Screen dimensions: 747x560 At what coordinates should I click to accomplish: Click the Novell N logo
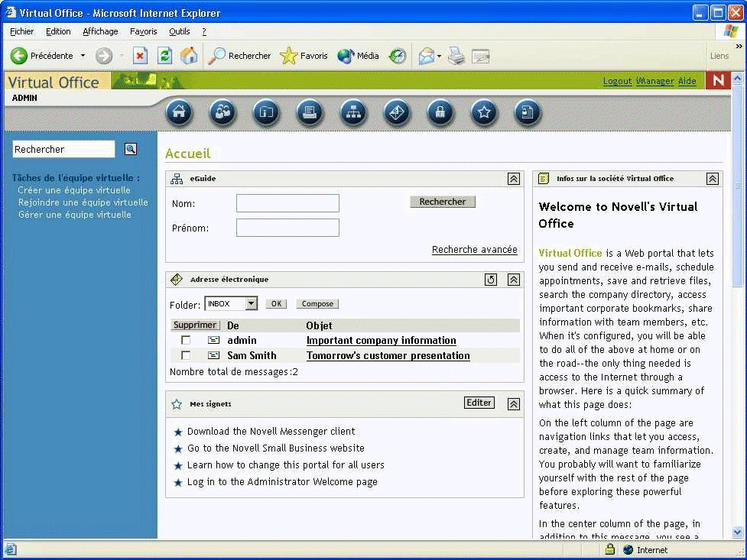[718, 80]
